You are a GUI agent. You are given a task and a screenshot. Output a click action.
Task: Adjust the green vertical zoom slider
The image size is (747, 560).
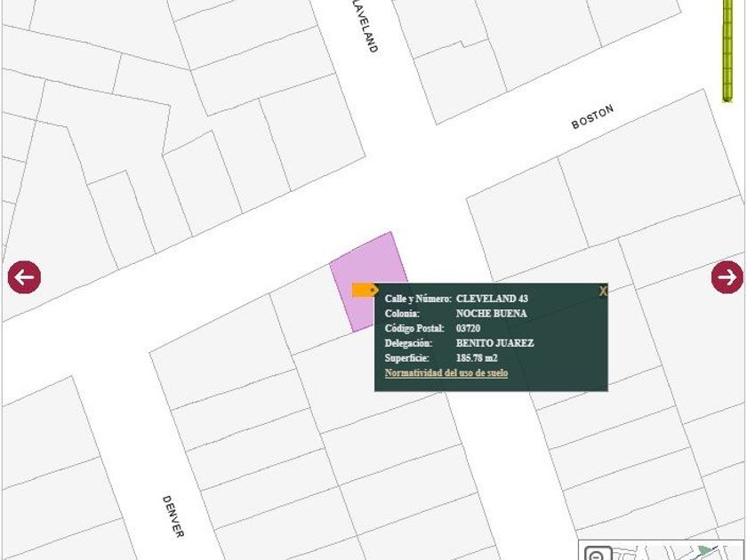tap(727, 51)
